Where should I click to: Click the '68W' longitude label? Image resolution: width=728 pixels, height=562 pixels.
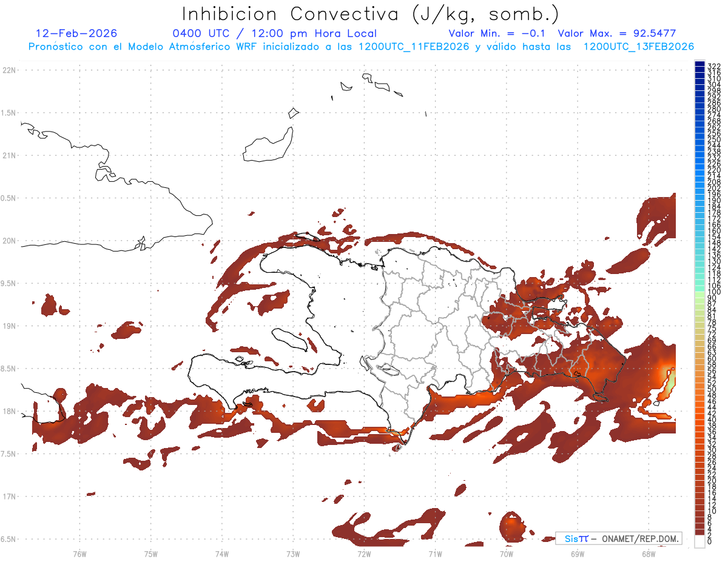(x=649, y=554)
